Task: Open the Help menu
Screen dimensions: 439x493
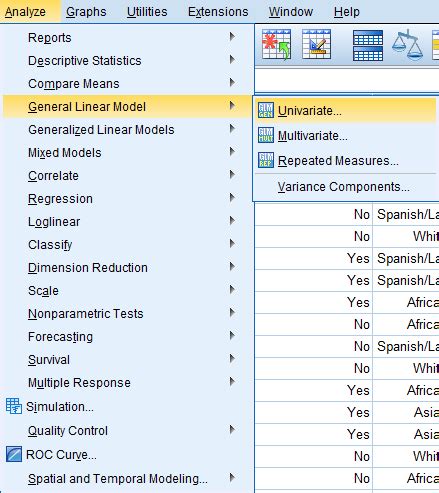Action: [x=347, y=12]
